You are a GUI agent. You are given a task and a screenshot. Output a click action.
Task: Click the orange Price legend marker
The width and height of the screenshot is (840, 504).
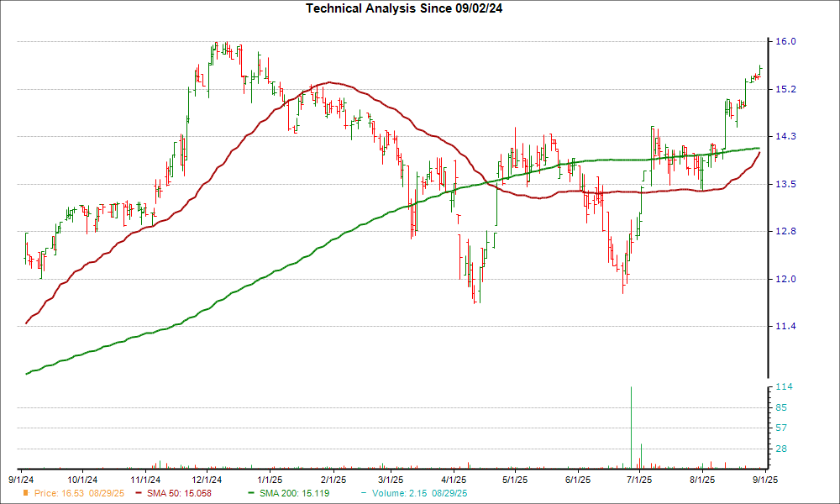25,493
